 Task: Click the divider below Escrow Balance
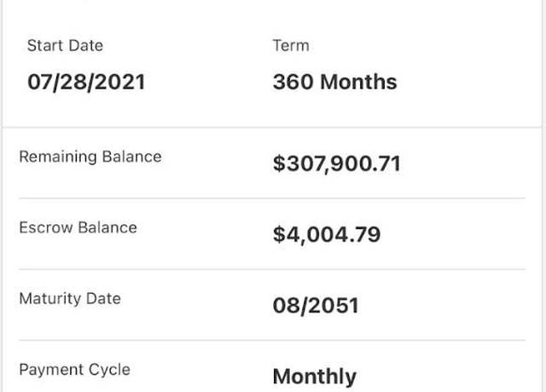coord(272,269)
